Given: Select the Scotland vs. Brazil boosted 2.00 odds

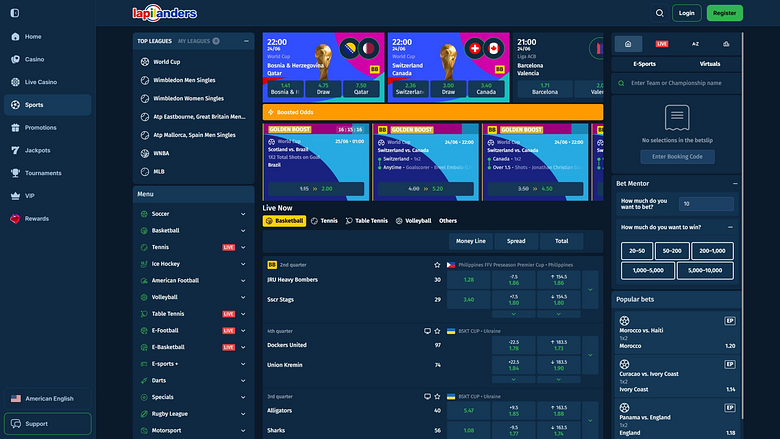Looking at the screenshot, I should (316, 189).
